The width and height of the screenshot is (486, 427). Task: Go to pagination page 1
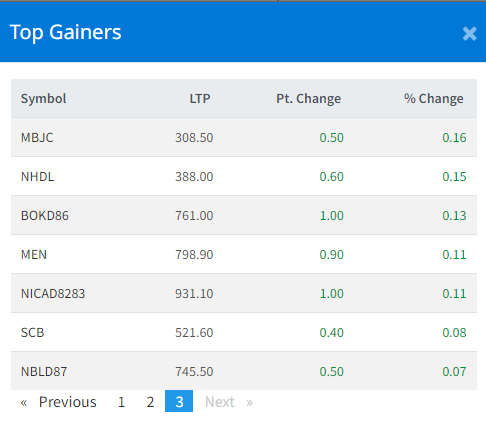click(x=121, y=402)
